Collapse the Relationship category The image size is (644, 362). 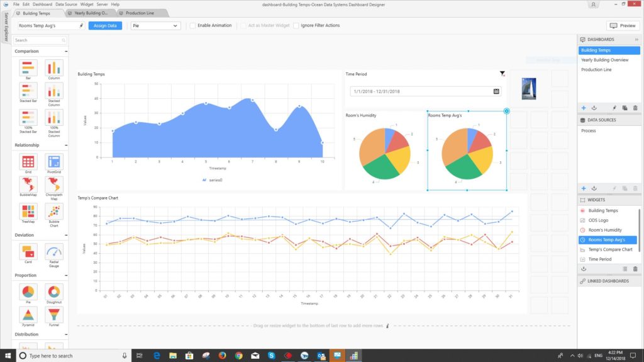(x=66, y=145)
